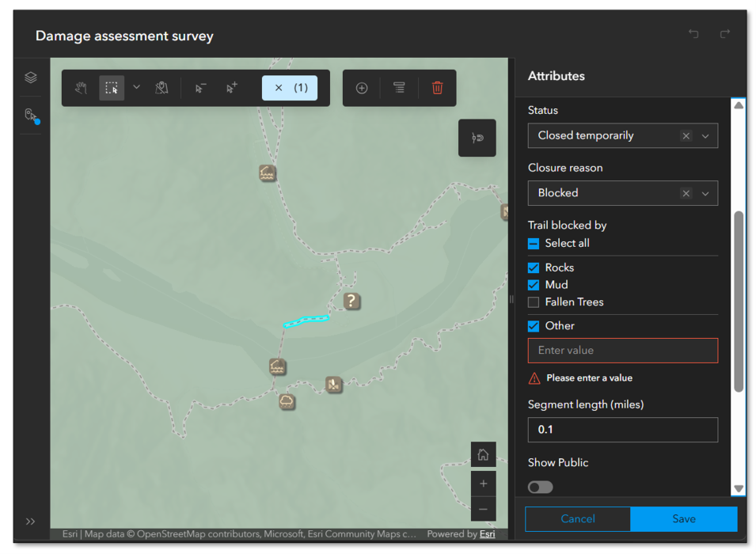Image resolution: width=756 pixels, height=554 pixels.
Task: Zoom out on the map
Action: tap(483, 509)
